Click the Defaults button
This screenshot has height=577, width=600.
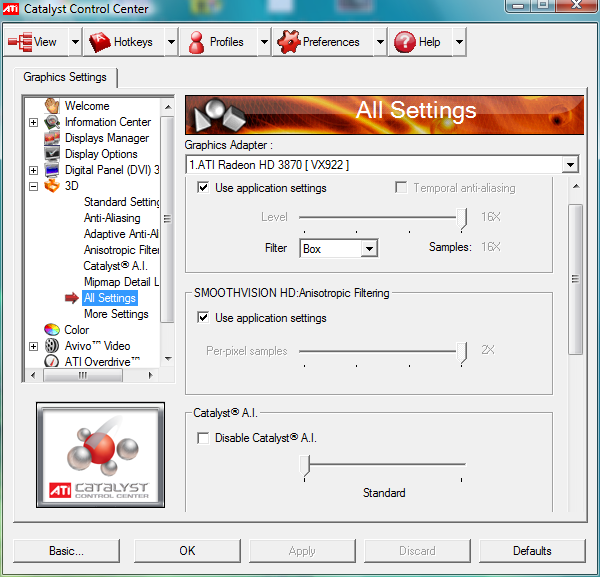point(532,551)
